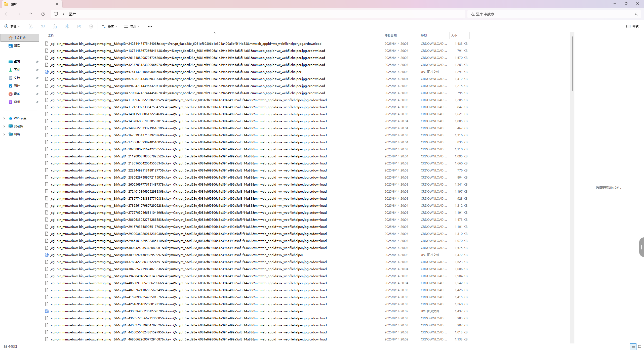Select 下载 in the sidebar
644x350 pixels.
[x=17, y=70]
